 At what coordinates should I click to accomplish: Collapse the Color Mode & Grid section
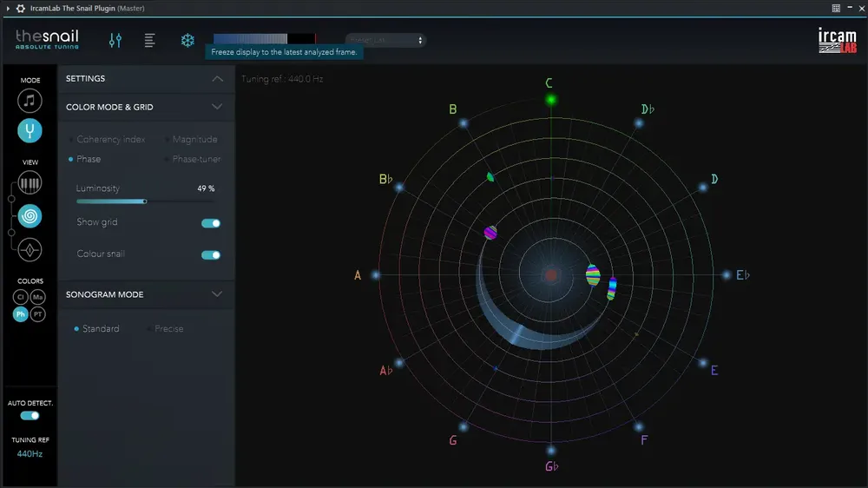coord(217,107)
